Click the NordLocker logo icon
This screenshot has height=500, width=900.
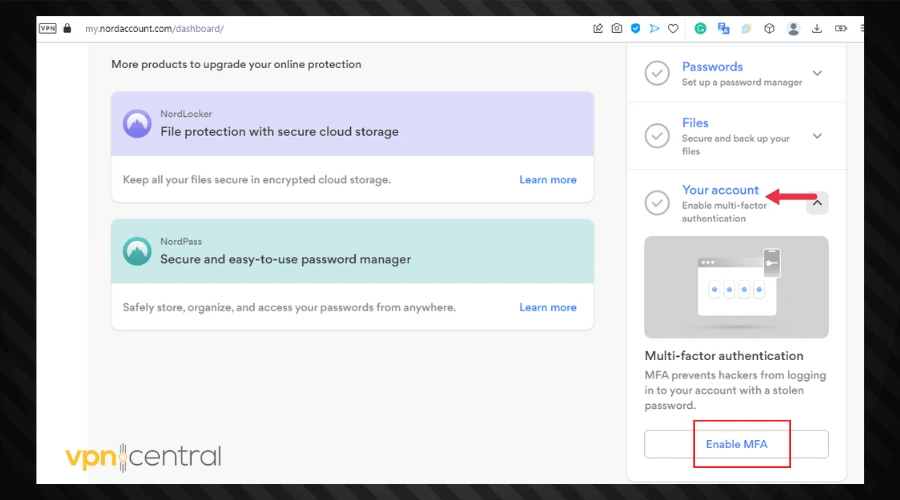[137, 123]
